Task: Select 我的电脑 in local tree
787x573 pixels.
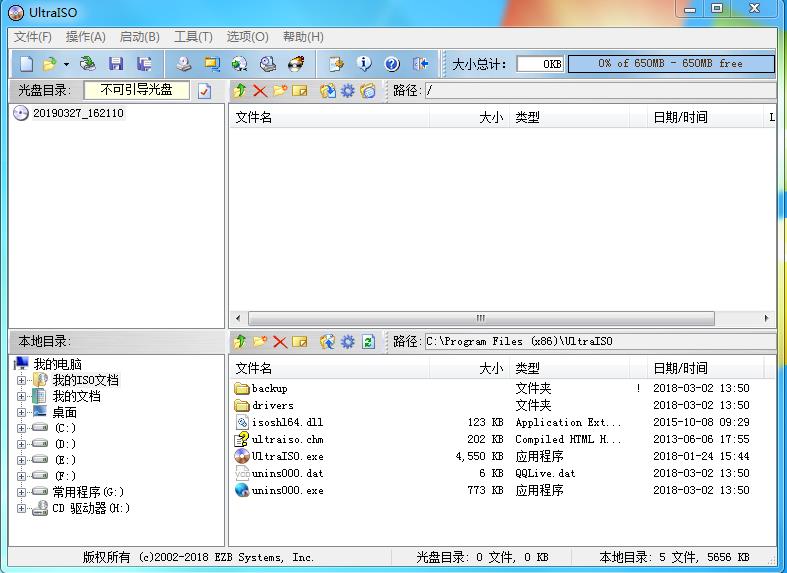Action: coord(57,364)
